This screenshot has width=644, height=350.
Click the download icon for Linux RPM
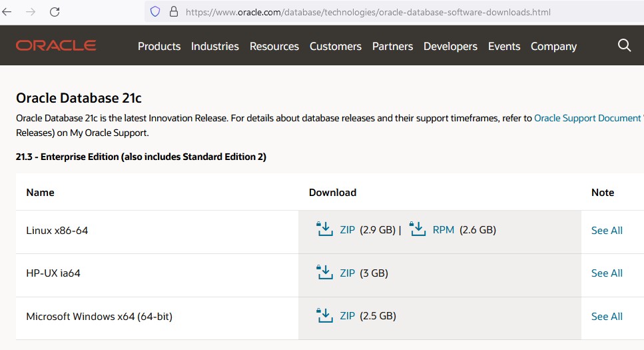[418, 229]
